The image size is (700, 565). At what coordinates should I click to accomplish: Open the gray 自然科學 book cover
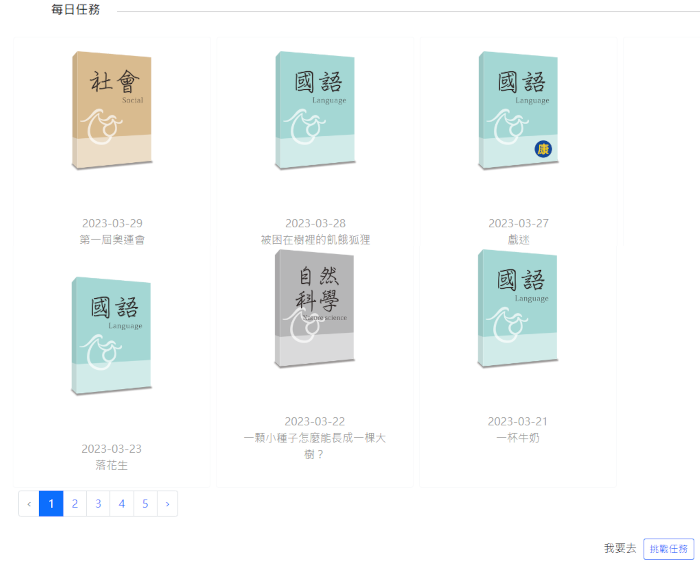pos(314,308)
